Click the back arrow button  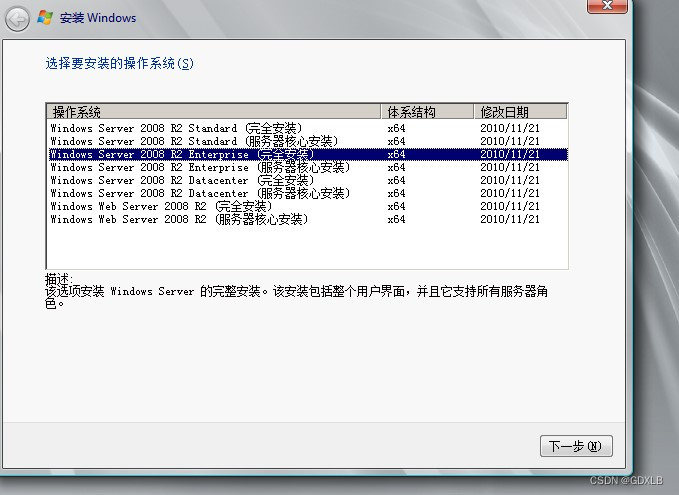17,19
